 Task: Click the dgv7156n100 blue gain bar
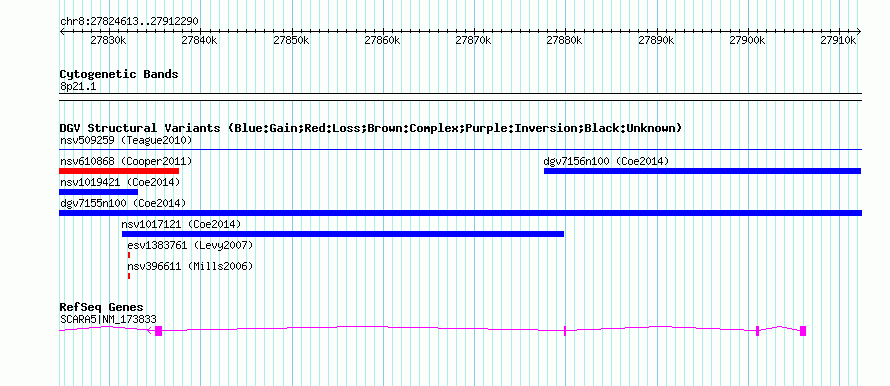[703, 171]
